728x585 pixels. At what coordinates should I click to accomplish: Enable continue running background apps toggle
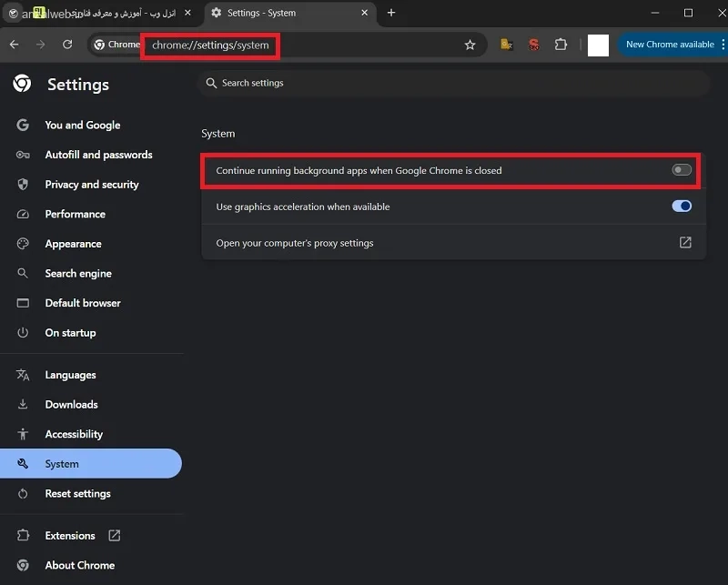pyautogui.click(x=681, y=170)
